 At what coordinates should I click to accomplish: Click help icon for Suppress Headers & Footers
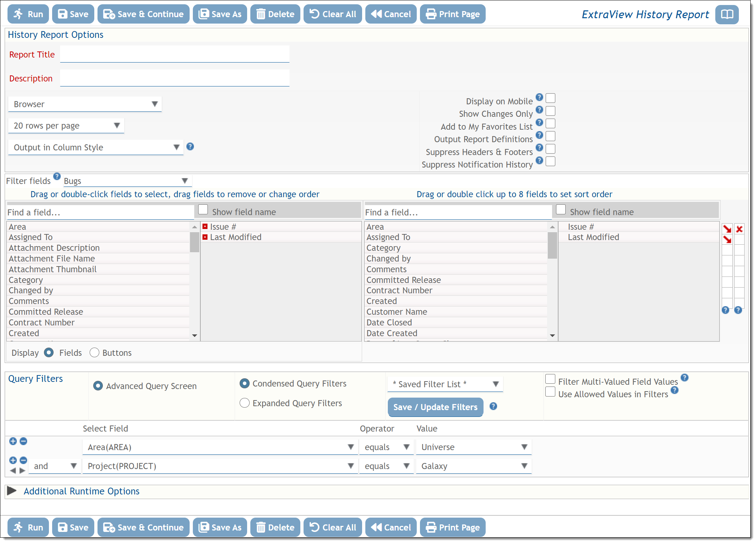(539, 148)
